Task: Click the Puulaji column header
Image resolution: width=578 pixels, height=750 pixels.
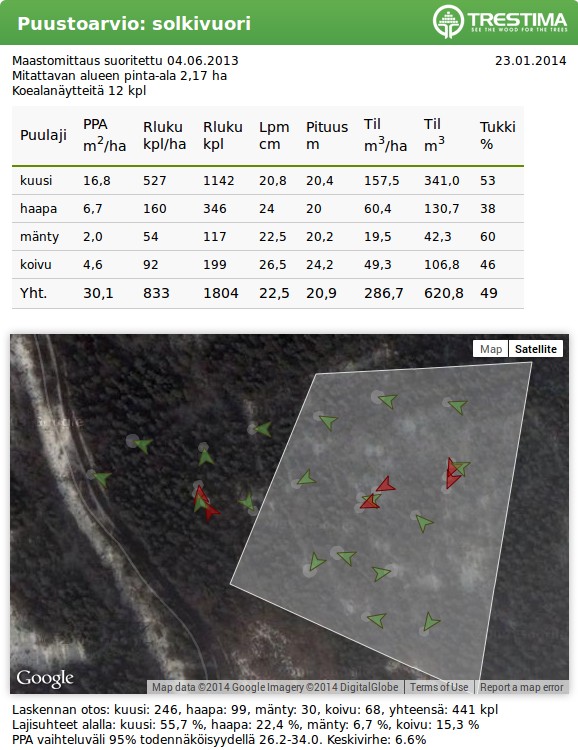Action: click(44, 135)
